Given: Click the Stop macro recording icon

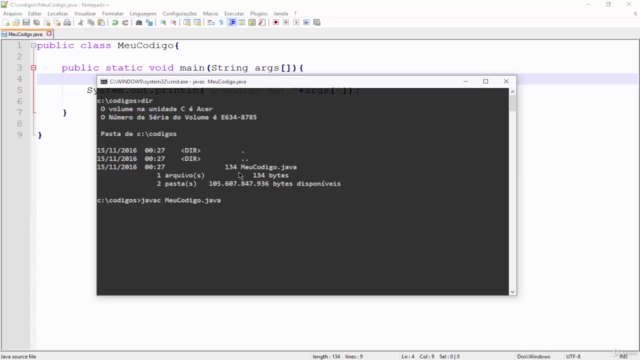Looking at the screenshot, I should pos(286,22).
